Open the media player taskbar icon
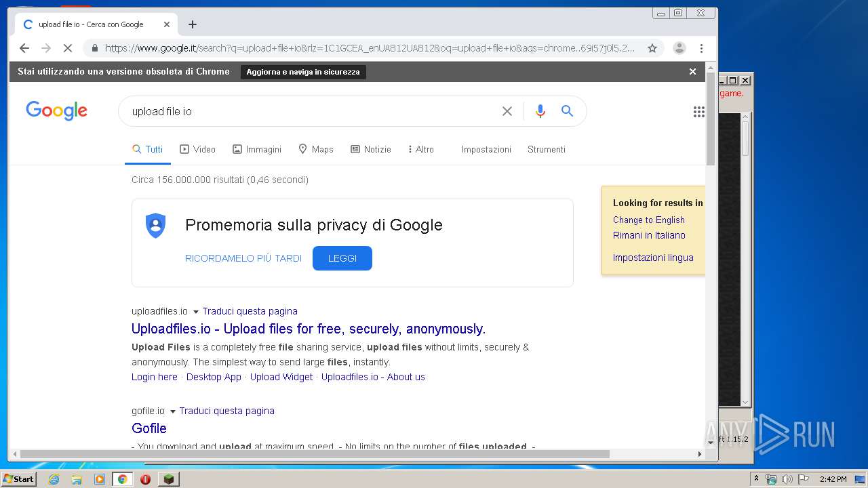Image resolution: width=868 pixels, height=488 pixels. point(100,479)
